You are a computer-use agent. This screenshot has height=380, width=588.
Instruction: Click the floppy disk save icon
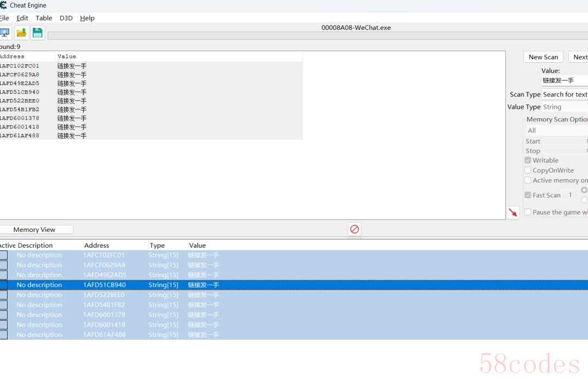pos(38,33)
